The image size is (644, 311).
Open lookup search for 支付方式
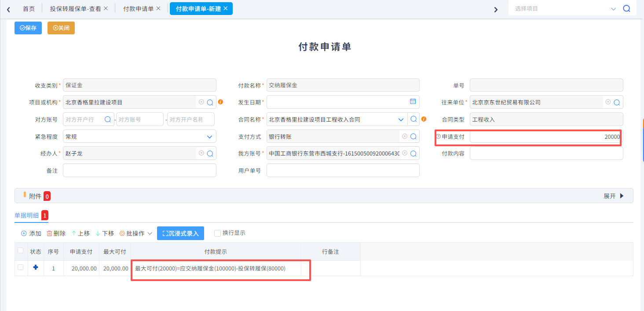(x=413, y=137)
